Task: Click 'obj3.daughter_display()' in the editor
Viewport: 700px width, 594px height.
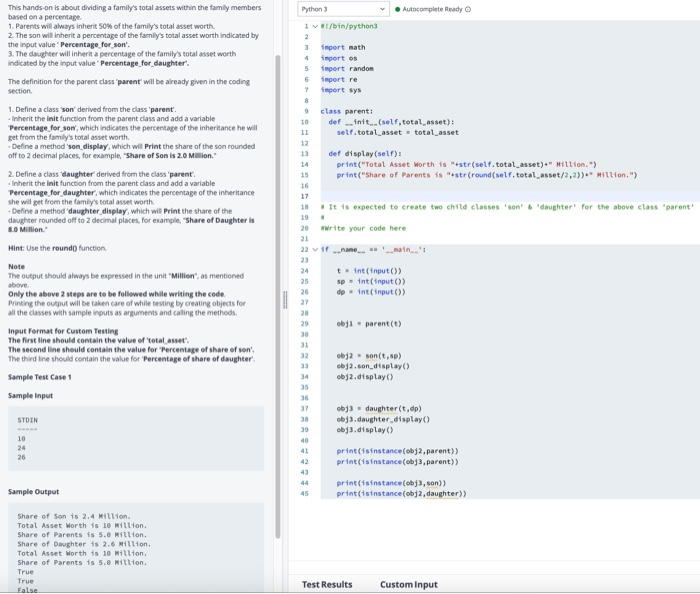Action: click(x=383, y=420)
